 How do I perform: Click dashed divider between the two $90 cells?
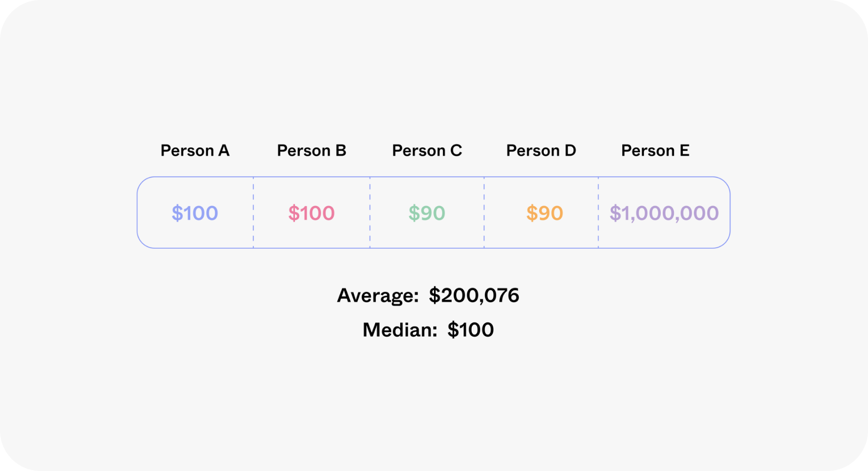pos(484,213)
